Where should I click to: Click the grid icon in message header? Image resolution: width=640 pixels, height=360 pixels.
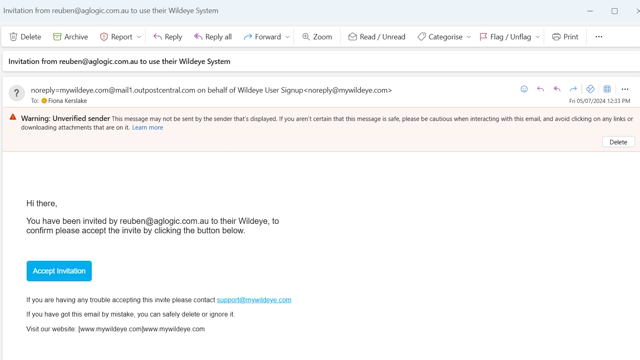click(607, 89)
